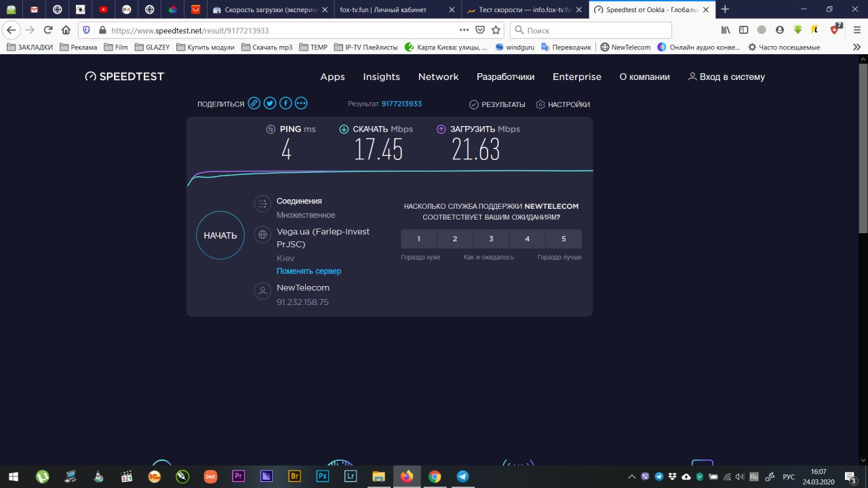
Task: Open РЕЗУЛЬТАТЫ results history
Action: click(x=497, y=104)
